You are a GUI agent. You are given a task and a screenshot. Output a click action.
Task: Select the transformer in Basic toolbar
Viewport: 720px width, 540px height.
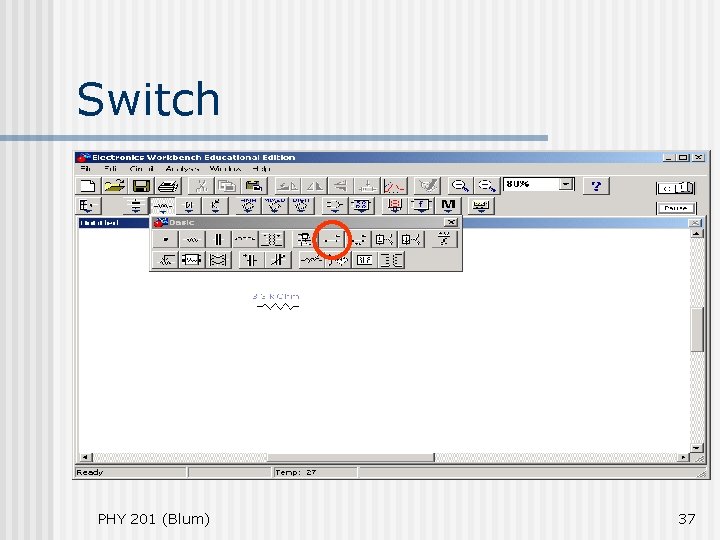click(272, 239)
